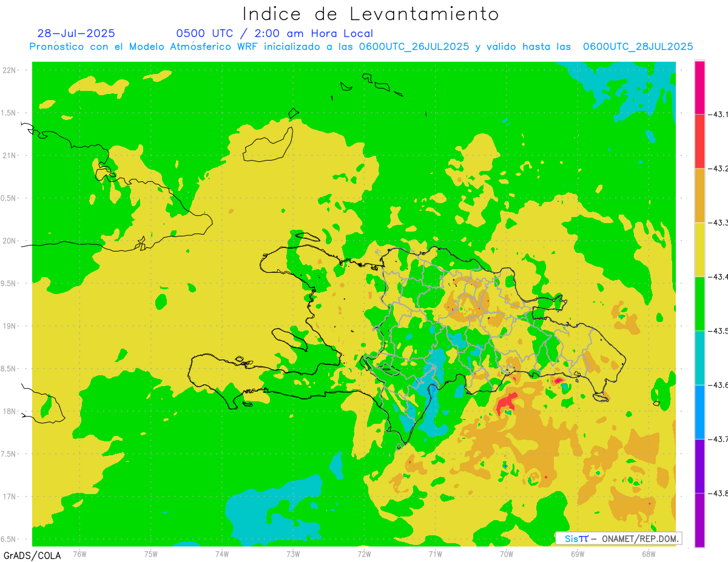
Task: Click legend value '-43.2'
Action: pos(719,169)
